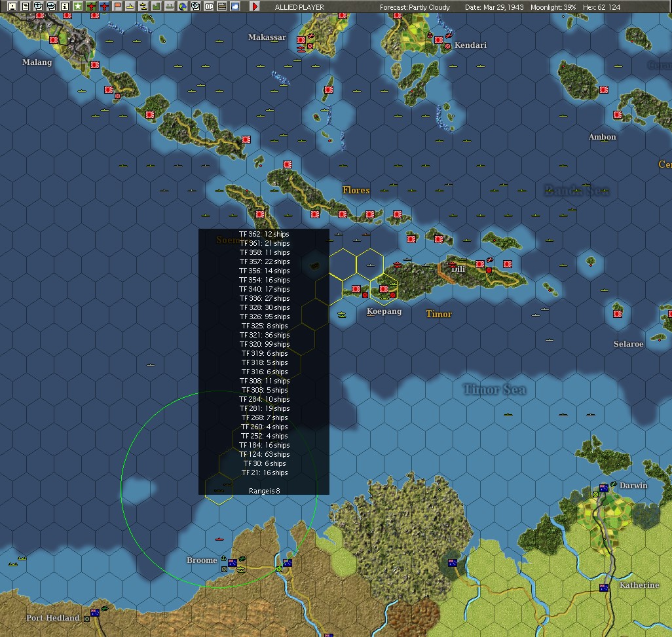Select the red plane icon on blue background
The height and width of the screenshot is (637, 672).
coord(104,6)
